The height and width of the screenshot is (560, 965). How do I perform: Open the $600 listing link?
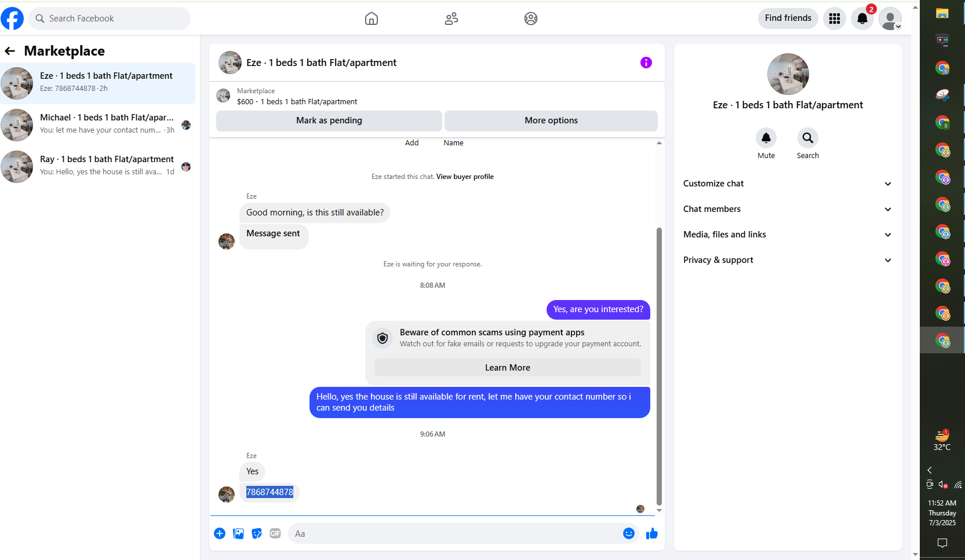tap(297, 102)
